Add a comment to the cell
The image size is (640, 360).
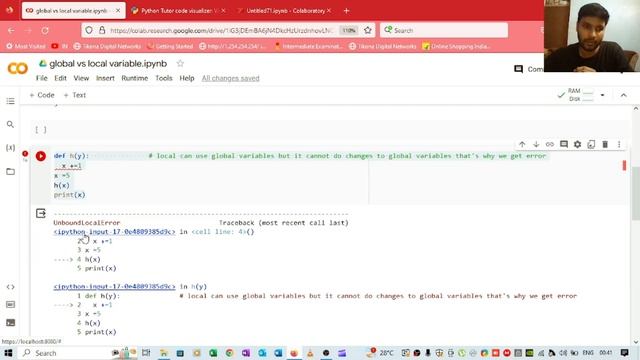pos(564,144)
